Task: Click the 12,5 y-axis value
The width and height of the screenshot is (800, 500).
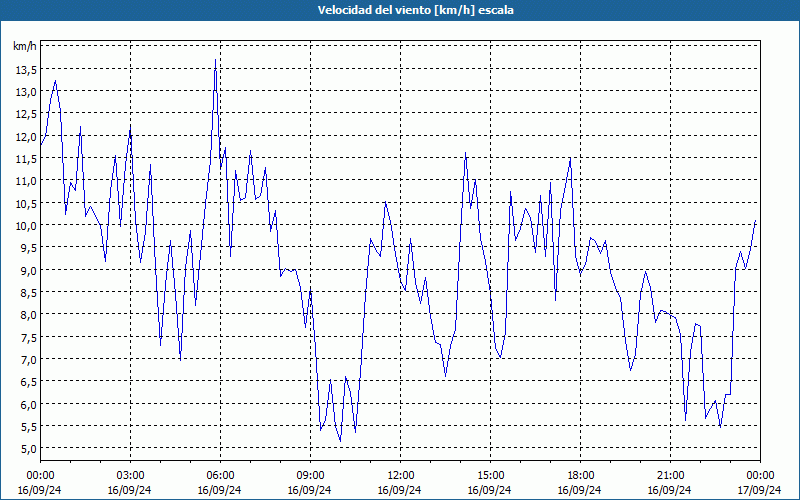Action: 26,115
